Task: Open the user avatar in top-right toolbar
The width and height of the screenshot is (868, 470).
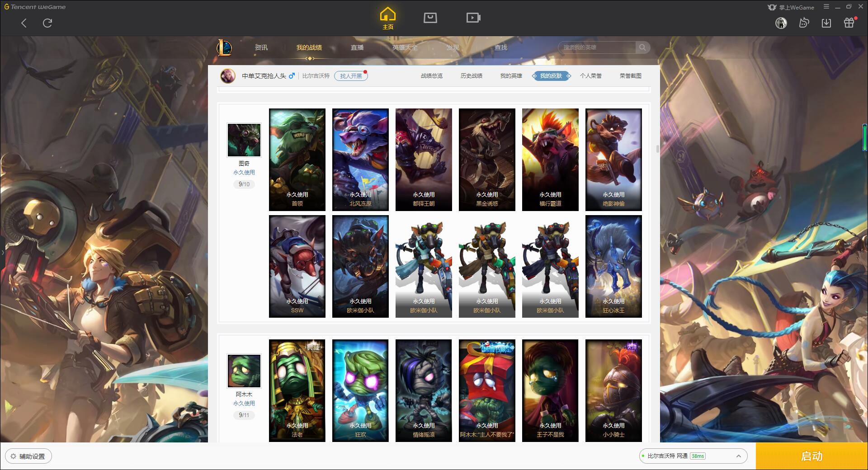Action: (x=781, y=23)
